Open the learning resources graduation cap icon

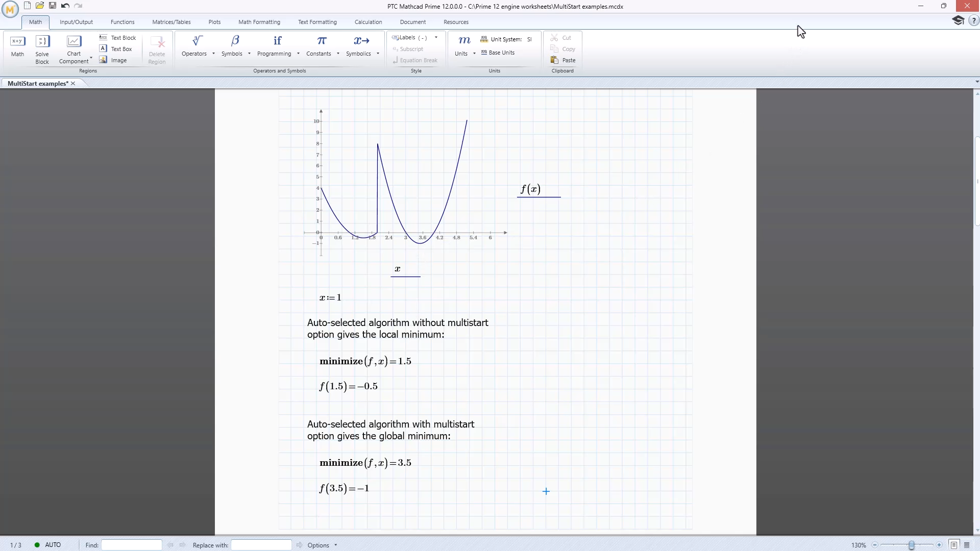(958, 20)
